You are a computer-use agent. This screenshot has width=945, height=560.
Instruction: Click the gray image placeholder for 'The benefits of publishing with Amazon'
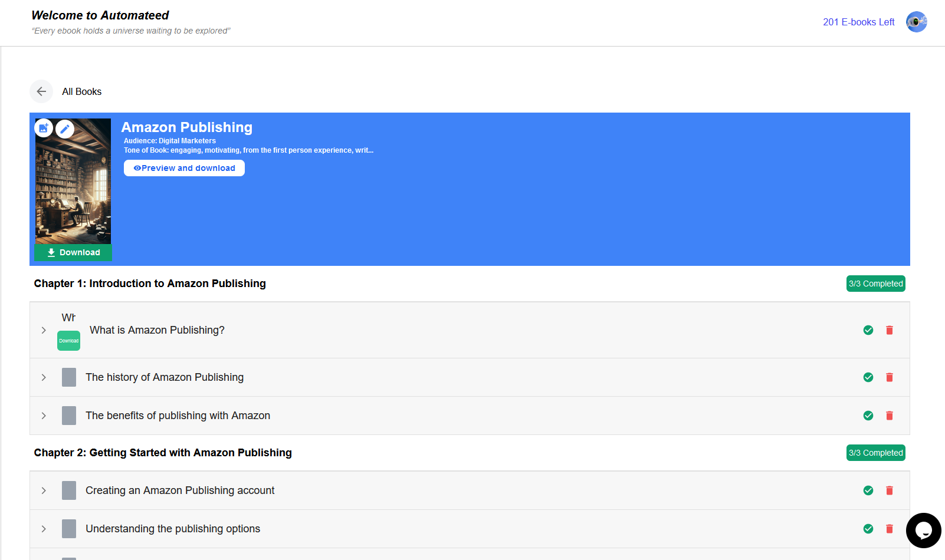(69, 416)
